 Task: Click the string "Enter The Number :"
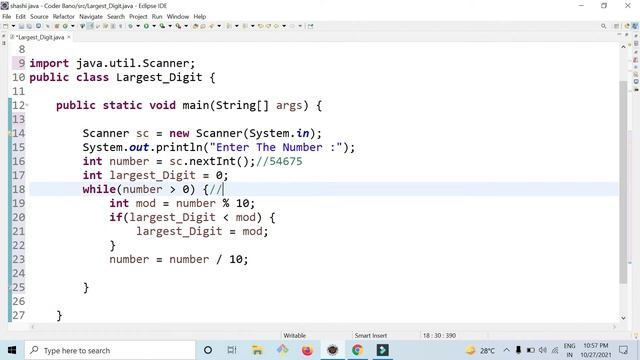pyautogui.click(x=276, y=147)
